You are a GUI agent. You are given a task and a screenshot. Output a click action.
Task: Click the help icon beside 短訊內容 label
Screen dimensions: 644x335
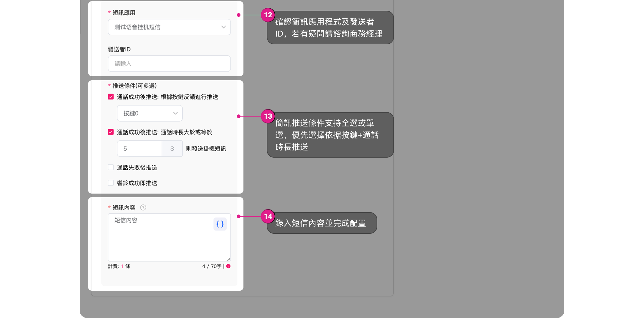click(143, 207)
